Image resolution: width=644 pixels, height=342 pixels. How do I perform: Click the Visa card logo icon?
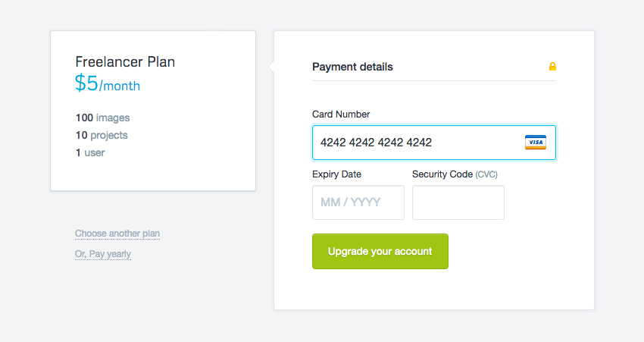point(535,143)
